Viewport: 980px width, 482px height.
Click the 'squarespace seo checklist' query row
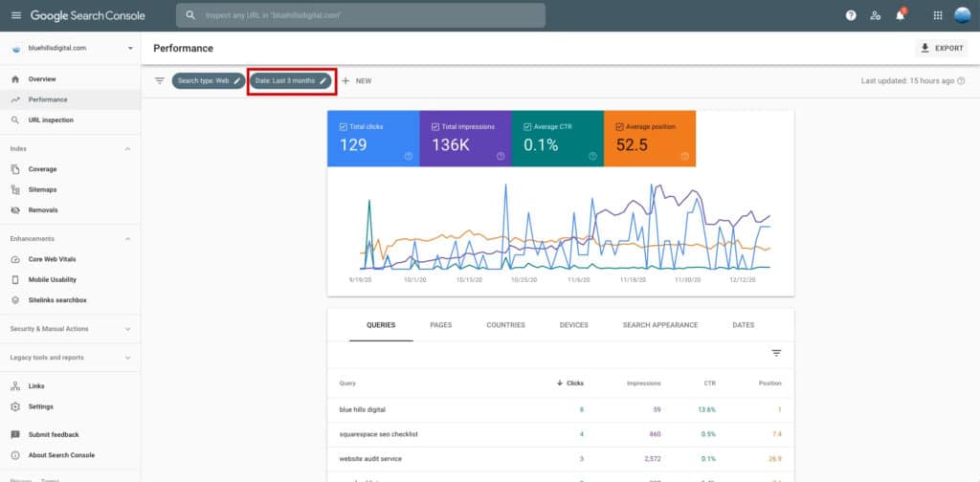tap(561, 434)
